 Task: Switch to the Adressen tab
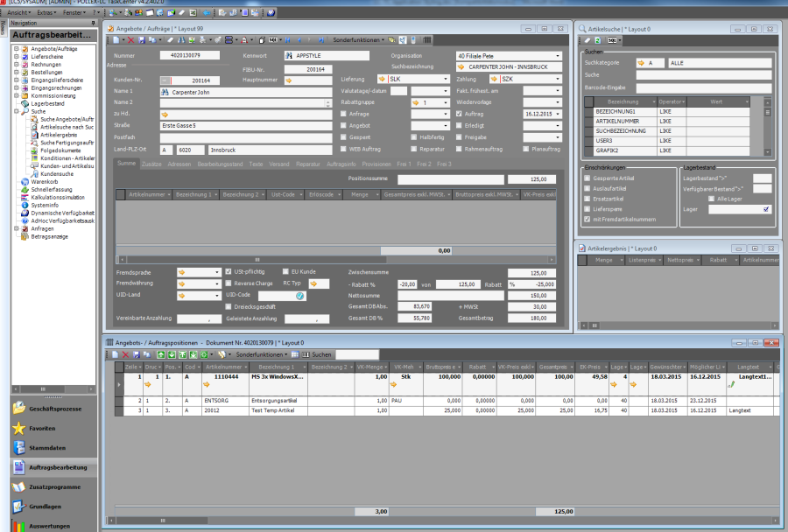click(179, 164)
